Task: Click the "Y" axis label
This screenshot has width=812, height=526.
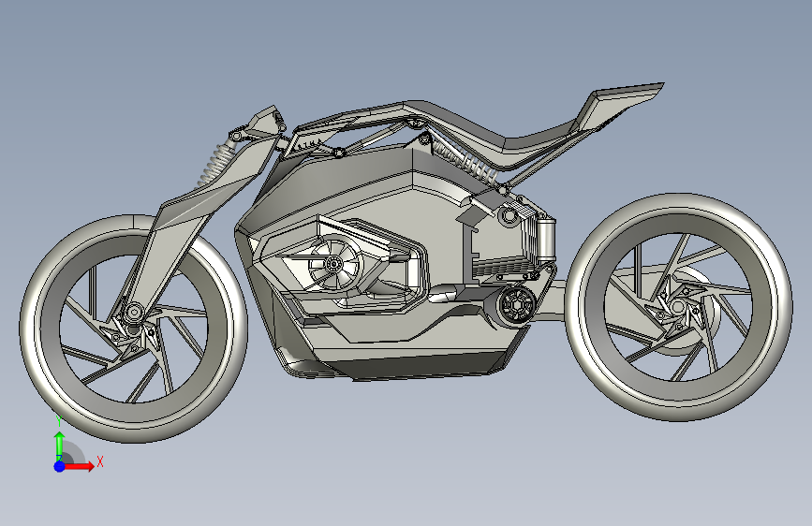Action: coord(59,421)
